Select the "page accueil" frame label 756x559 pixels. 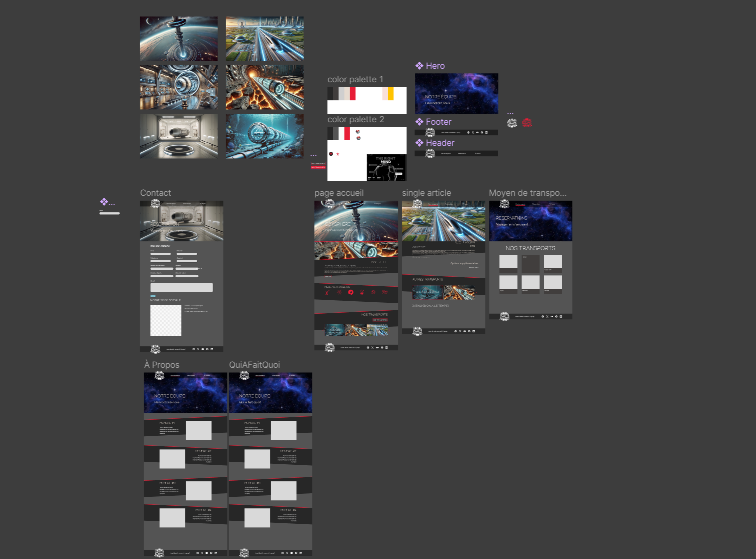(x=339, y=193)
